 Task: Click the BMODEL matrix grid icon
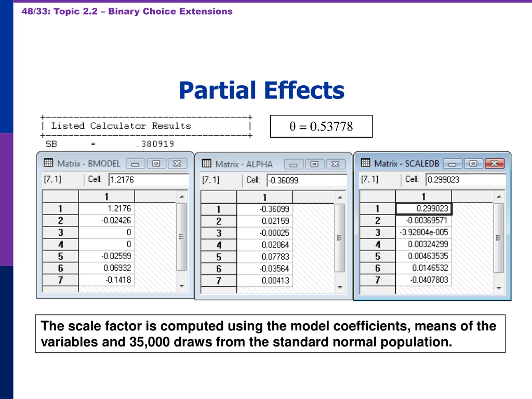pos(48,163)
